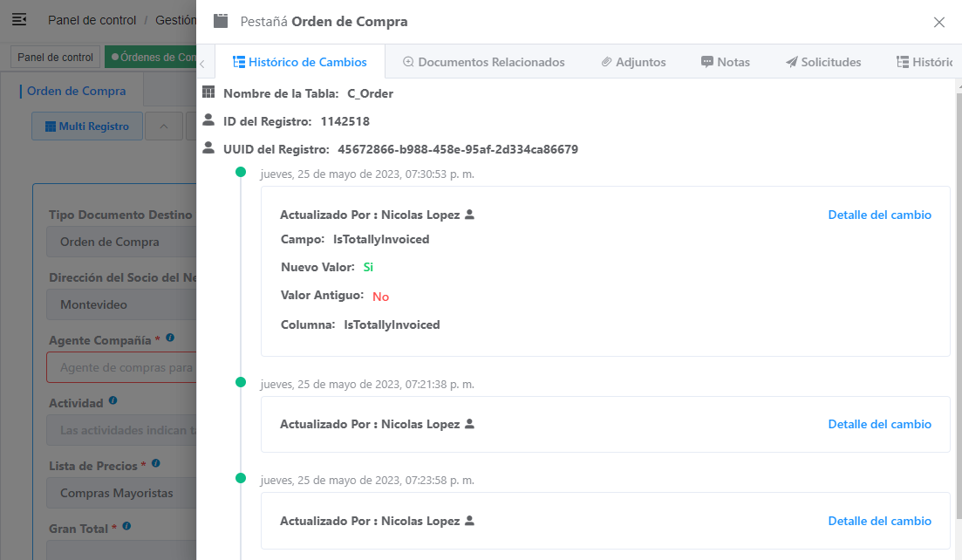Viewport: 962px width, 560px height.
Task: Click the user icon next to ID del Registro
Action: point(208,120)
